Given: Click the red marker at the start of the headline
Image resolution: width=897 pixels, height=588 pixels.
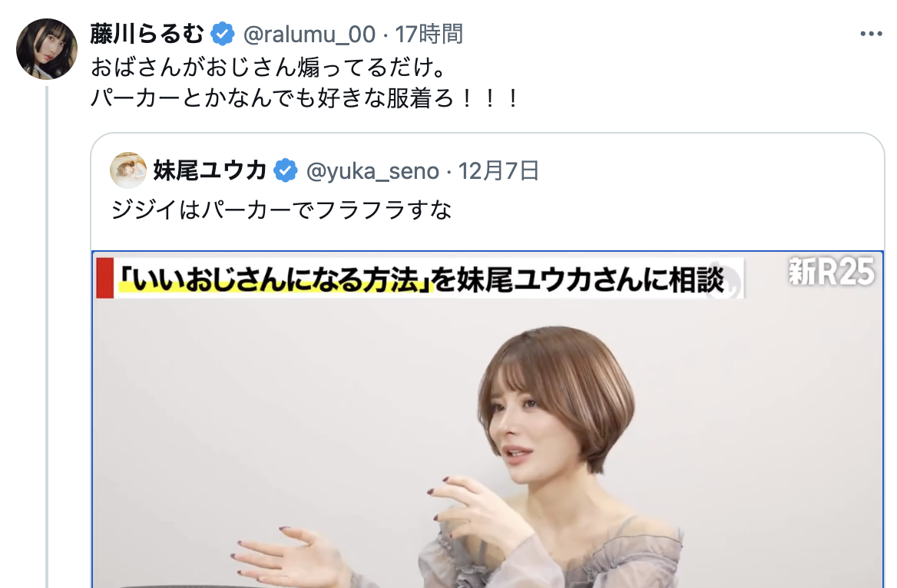Looking at the screenshot, I should [x=104, y=279].
